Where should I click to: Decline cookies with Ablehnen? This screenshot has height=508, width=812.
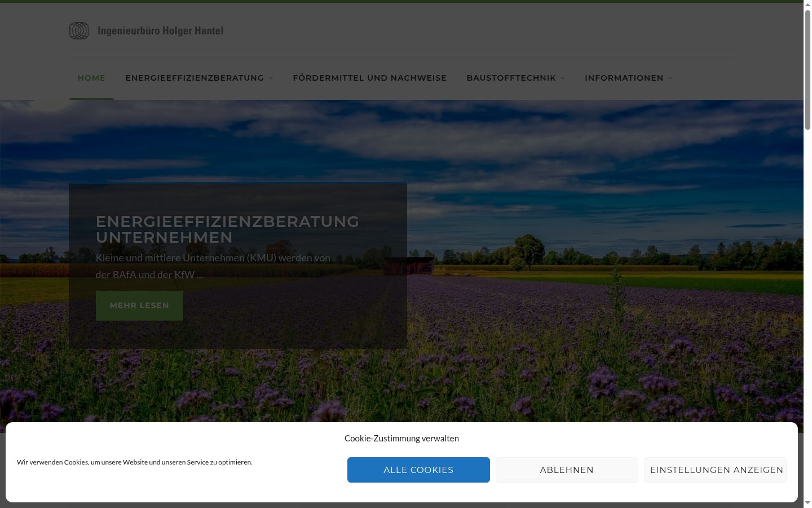pyautogui.click(x=567, y=470)
